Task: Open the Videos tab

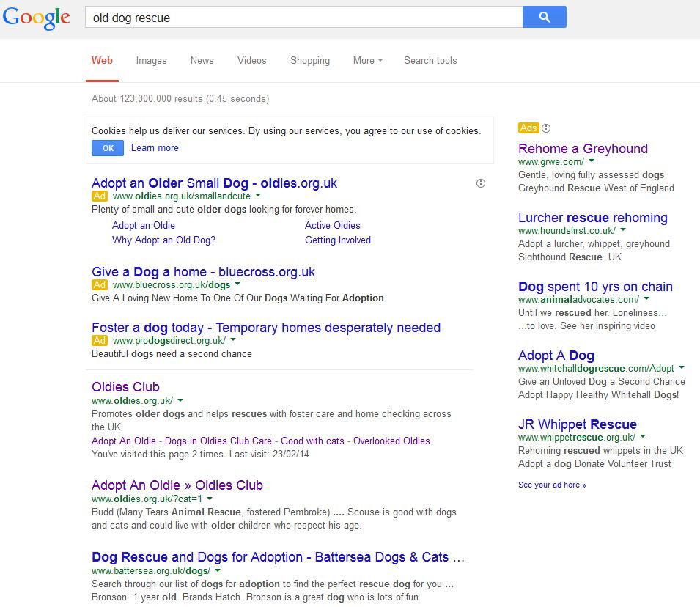Action: click(x=252, y=60)
